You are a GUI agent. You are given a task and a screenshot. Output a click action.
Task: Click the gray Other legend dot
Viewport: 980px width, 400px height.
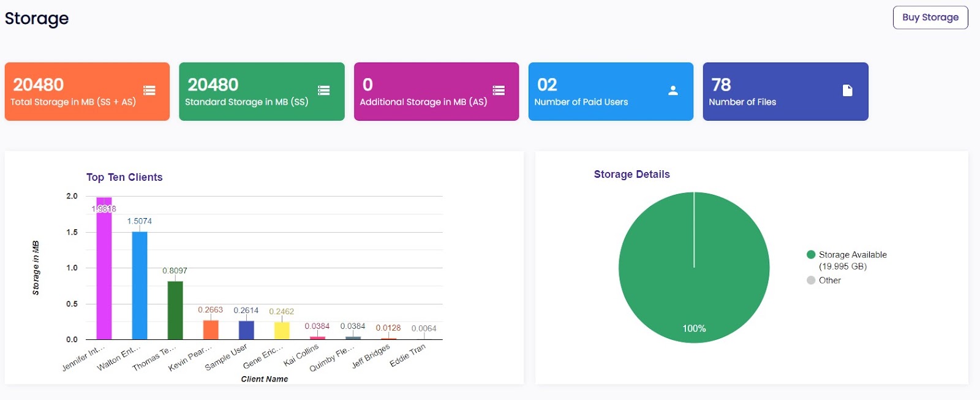point(811,280)
